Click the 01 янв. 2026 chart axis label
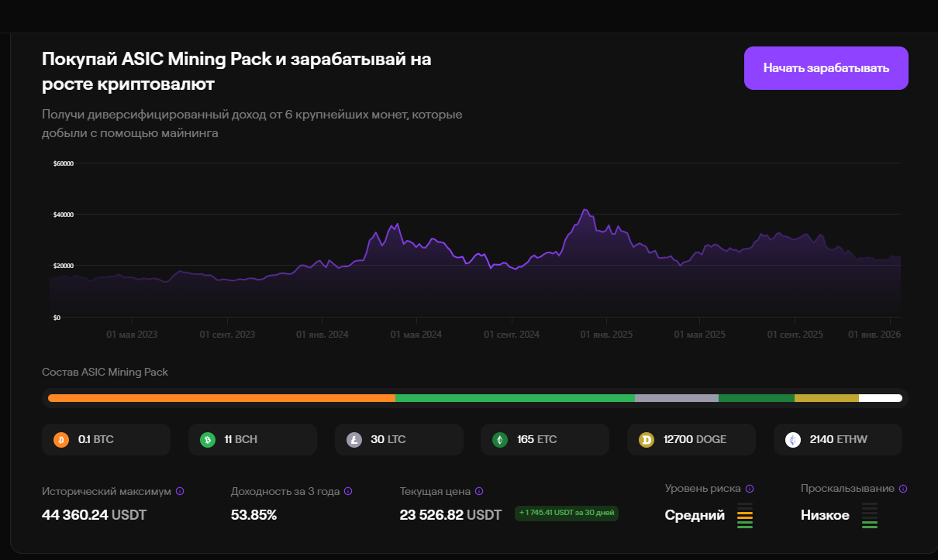The height and width of the screenshot is (560, 938). 874,335
